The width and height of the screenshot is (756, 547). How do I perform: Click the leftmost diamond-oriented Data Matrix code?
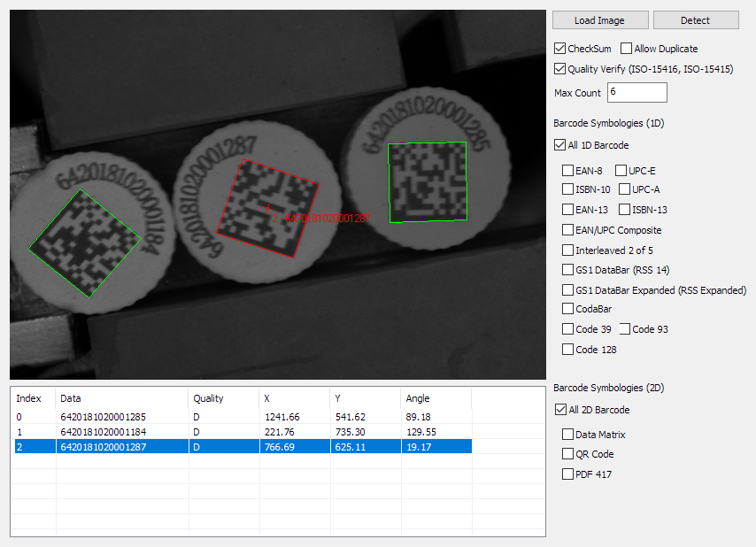pos(85,243)
